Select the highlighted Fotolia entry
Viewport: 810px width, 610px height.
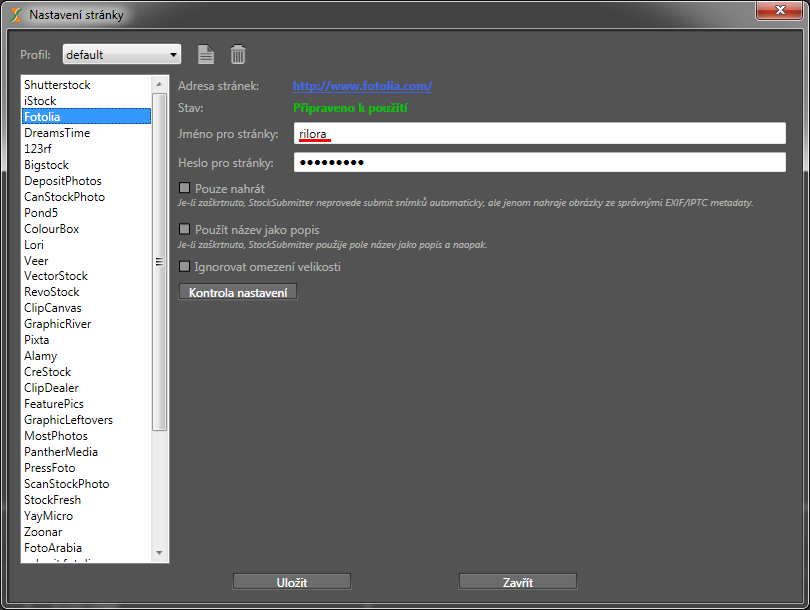pyautogui.click(x=86, y=117)
